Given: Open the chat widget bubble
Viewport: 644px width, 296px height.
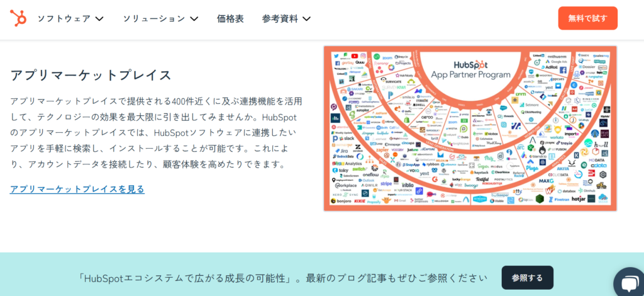Looking at the screenshot, I should point(629,283).
